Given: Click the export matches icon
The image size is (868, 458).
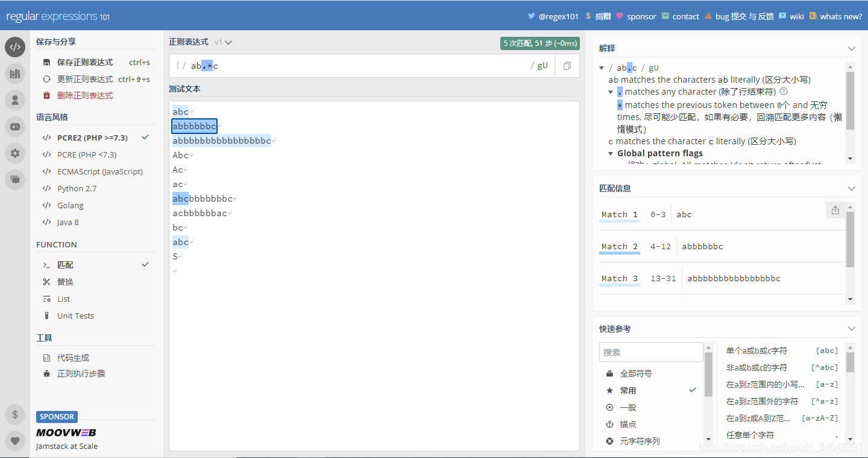Looking at the screenshot, I should (x=835, y=210).
